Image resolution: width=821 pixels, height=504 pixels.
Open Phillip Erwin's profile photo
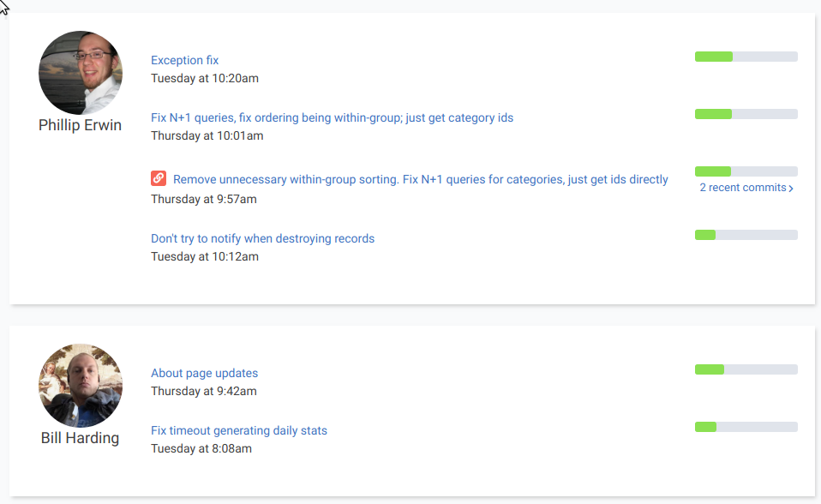(81, 73)
